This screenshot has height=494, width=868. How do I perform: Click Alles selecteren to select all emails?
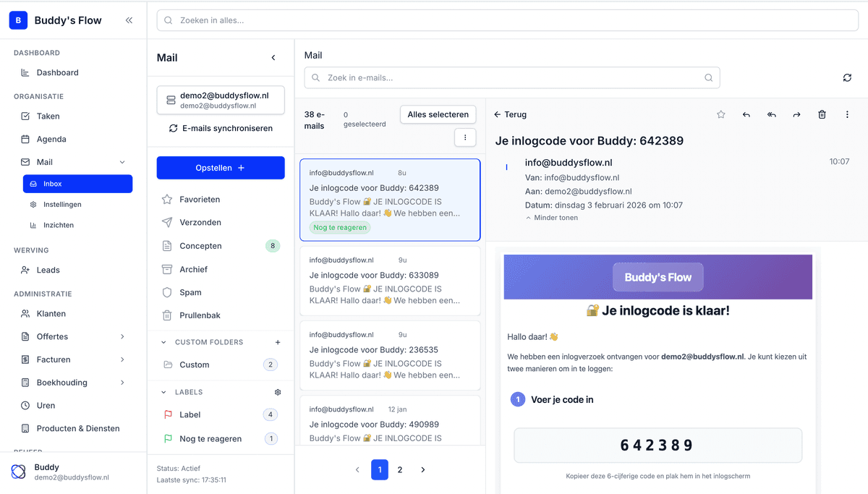pyautogui.click(x=438, y=114)
